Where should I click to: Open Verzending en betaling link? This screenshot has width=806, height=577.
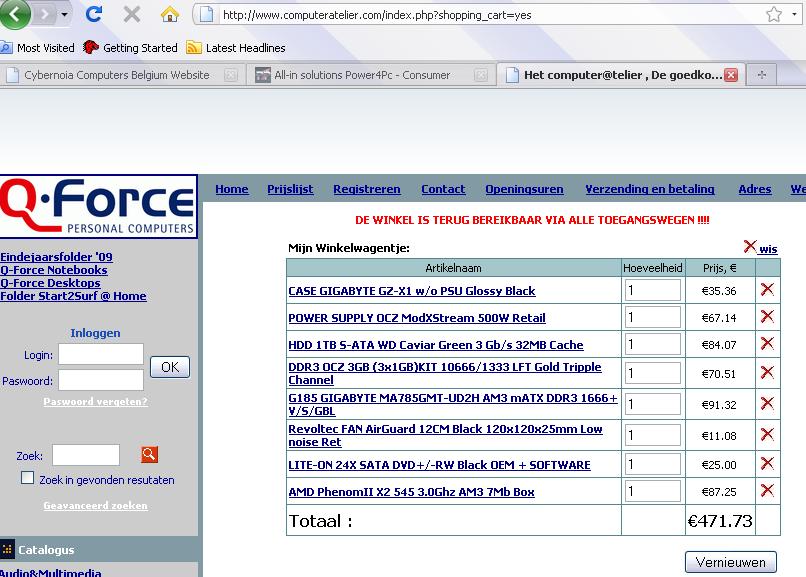pos(650,189)
